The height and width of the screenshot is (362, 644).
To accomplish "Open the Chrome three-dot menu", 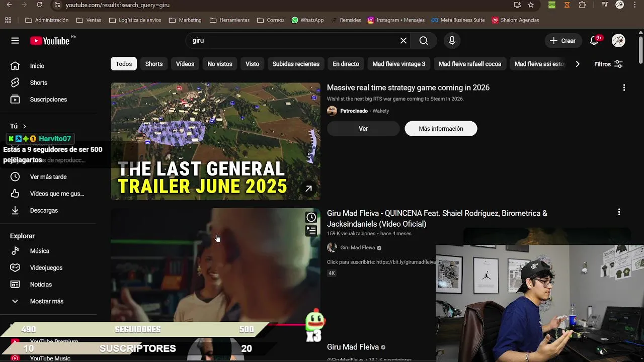I will click(635, 5).
